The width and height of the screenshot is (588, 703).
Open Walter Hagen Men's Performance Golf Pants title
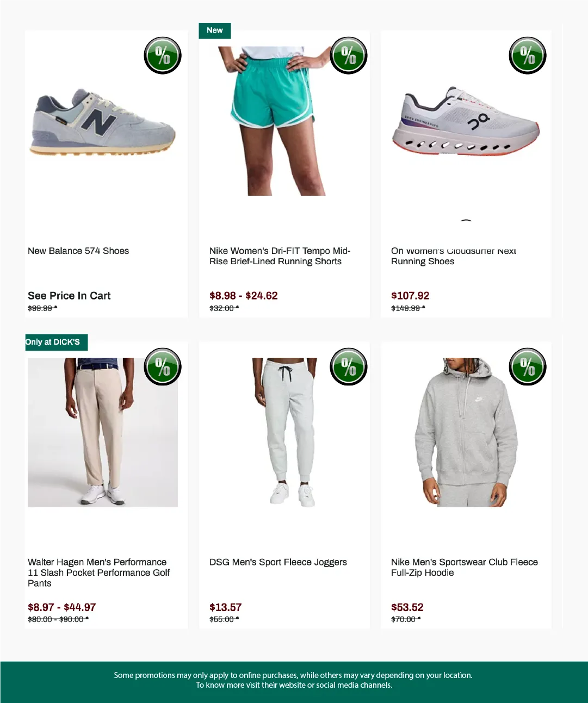98,573
